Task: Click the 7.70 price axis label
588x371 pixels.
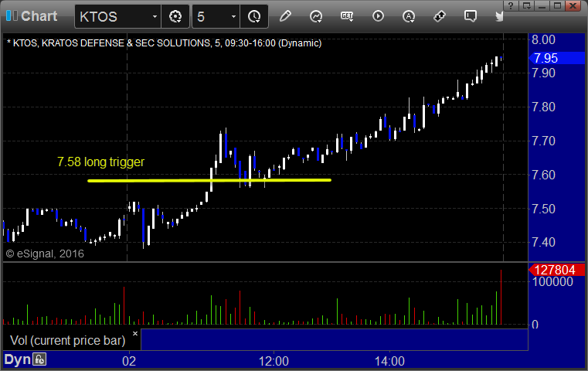Action: click(x=543, y=141)
